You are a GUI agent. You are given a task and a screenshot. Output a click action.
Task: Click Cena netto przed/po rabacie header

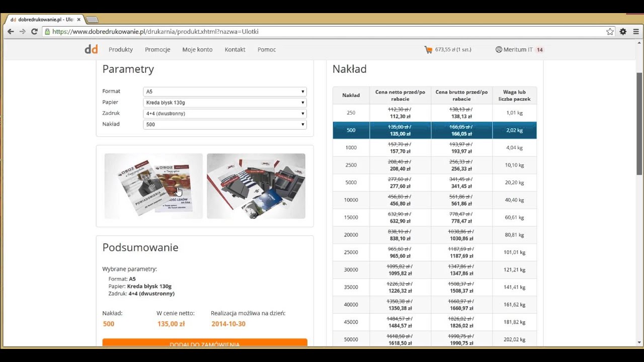[400, 96]
